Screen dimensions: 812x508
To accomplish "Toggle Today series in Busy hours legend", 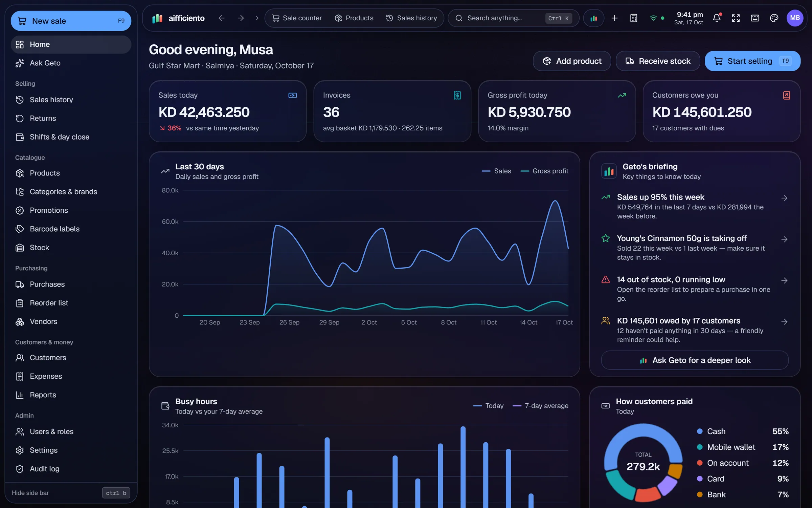I will [488, 406].
